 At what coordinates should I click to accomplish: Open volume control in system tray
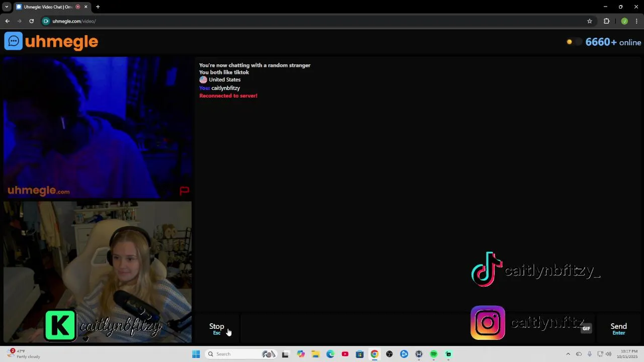(x=609, y=354)
